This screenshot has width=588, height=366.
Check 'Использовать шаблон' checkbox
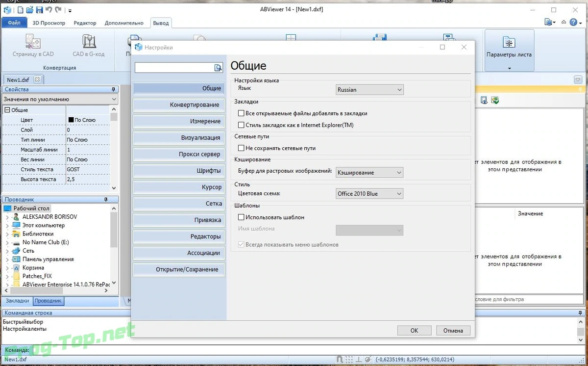point(241,217)
